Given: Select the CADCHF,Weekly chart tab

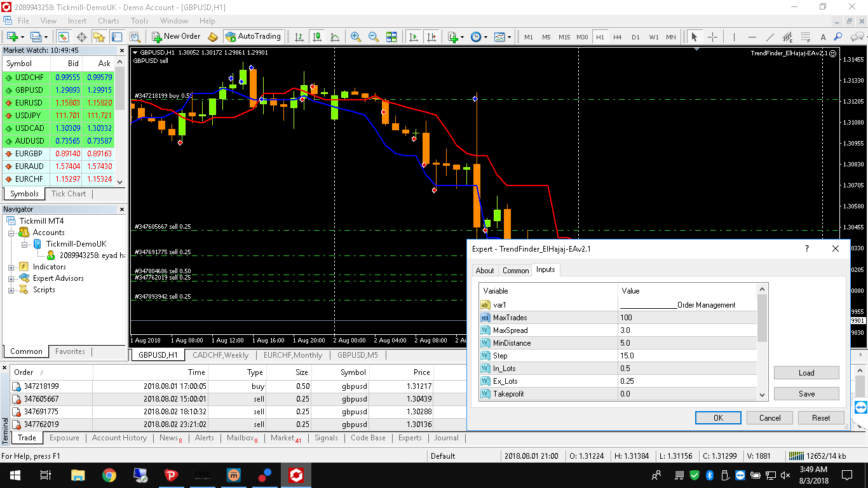Looking at the screenshot, I should (x=220, y=355).
